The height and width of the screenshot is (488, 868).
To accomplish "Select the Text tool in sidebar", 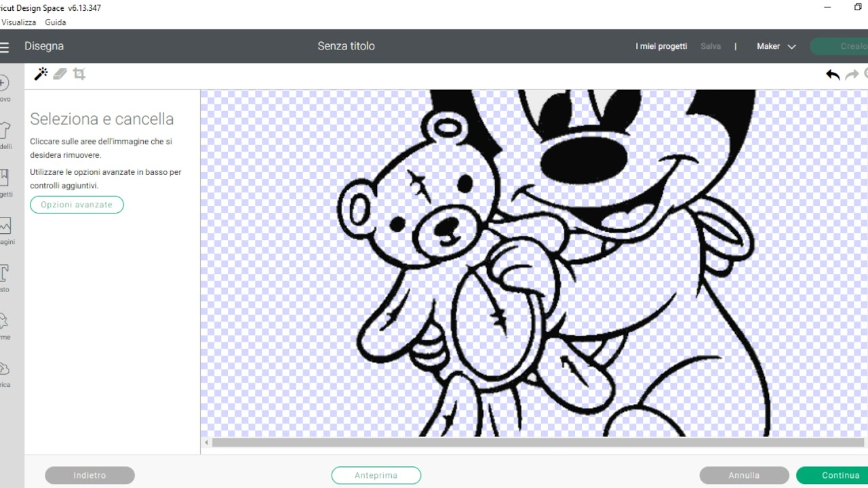I will pyautogui.click(x=3, y=273).
